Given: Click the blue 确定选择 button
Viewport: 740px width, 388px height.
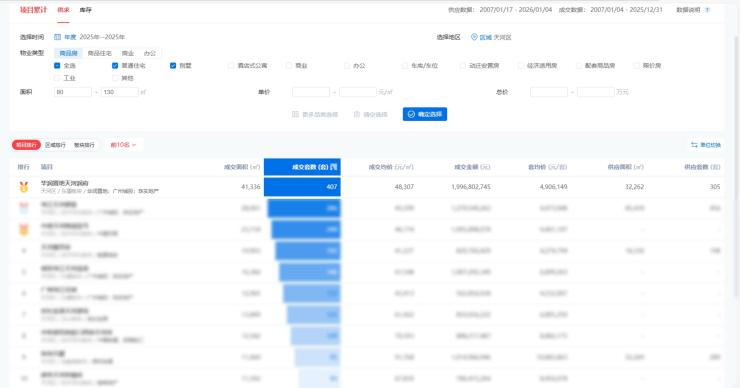Looking at the screenshot, I should (425, 114).
